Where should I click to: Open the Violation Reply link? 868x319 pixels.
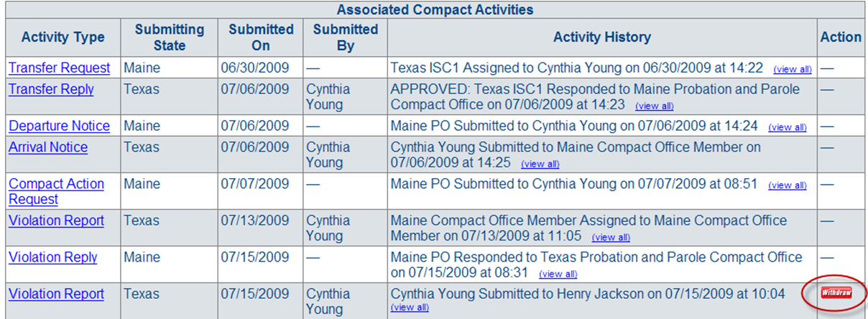53,258
